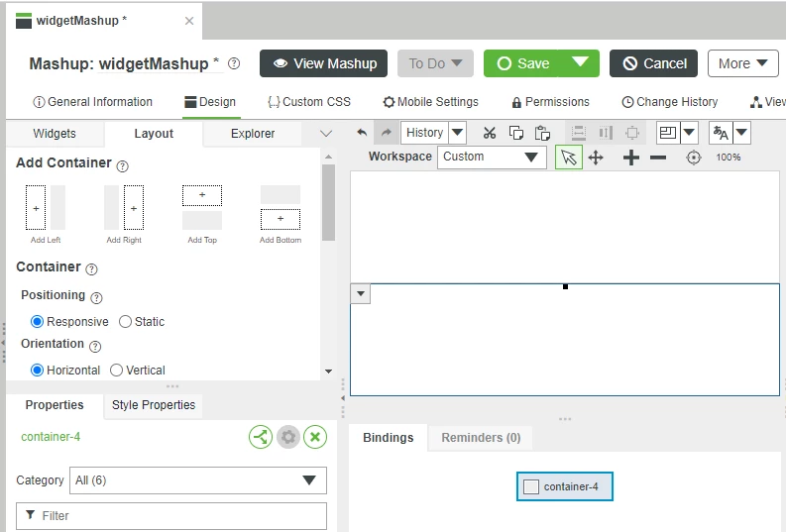Image resolution: width=786 pixels, height=532 pixels.
Task: Click the localization language icon
Action: 721,133
